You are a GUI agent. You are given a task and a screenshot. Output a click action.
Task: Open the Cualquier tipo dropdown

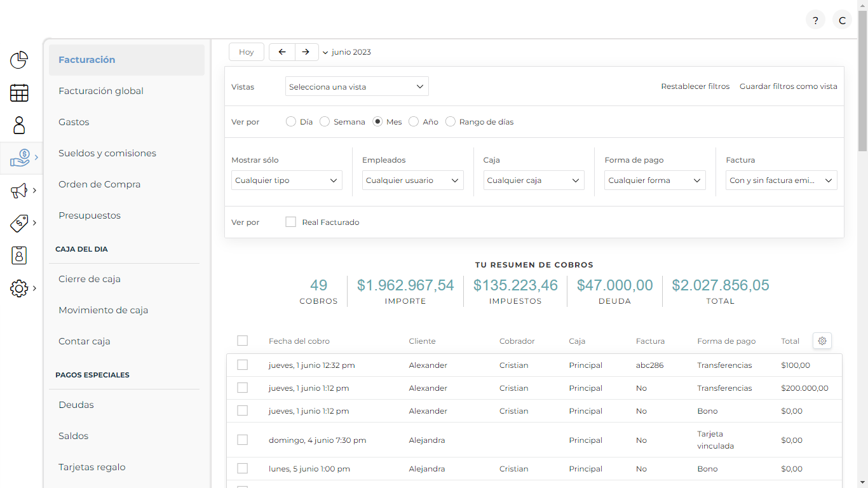click(287, 180)
